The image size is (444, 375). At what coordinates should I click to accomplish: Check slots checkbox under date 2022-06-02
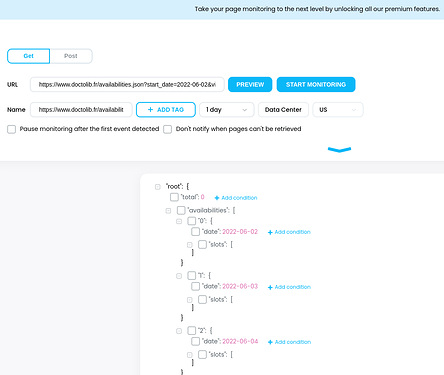pyautogui.click(x=202, y=244)
